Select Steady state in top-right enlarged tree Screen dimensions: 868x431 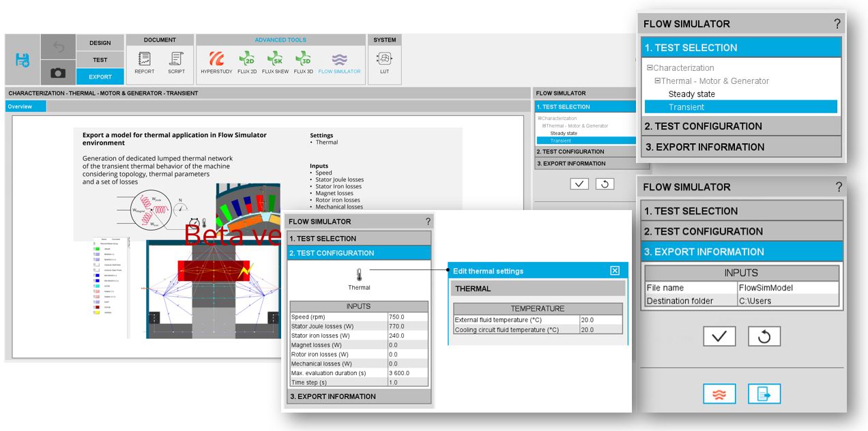click(692, 94)
